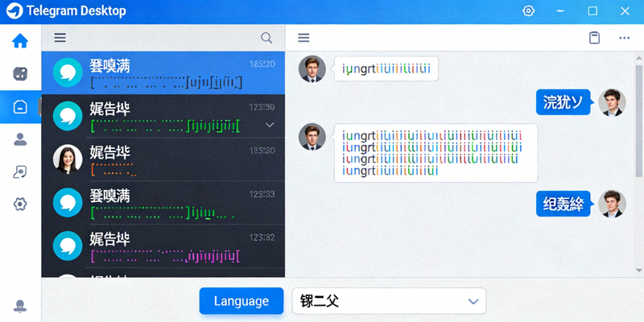Click the gear icon in the title bar
This screenshot has height=322, width=644.
[528, 10]
